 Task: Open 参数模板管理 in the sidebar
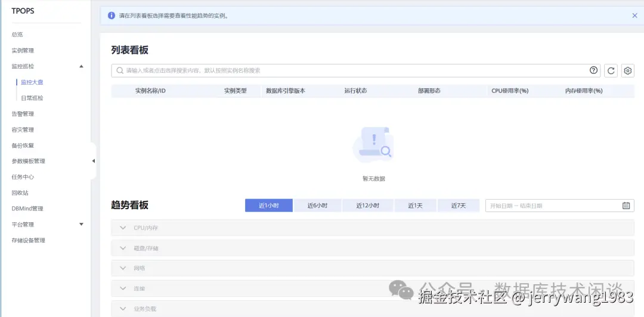coord(29,161)
